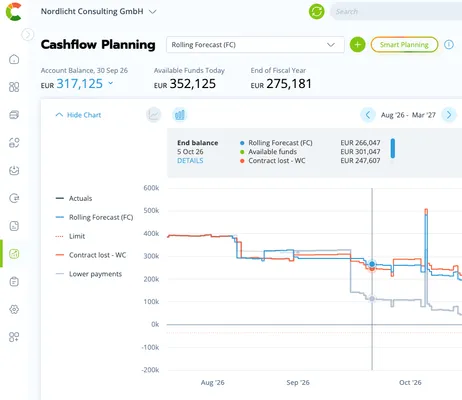Click the grey Lower payments marker on chart
Image resolution: width=462 pixels, height=400 pixels.
coord(372,299)
